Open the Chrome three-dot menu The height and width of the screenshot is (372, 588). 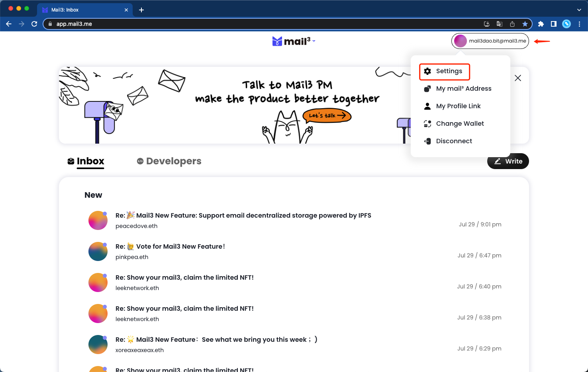(x=579, y=24)
